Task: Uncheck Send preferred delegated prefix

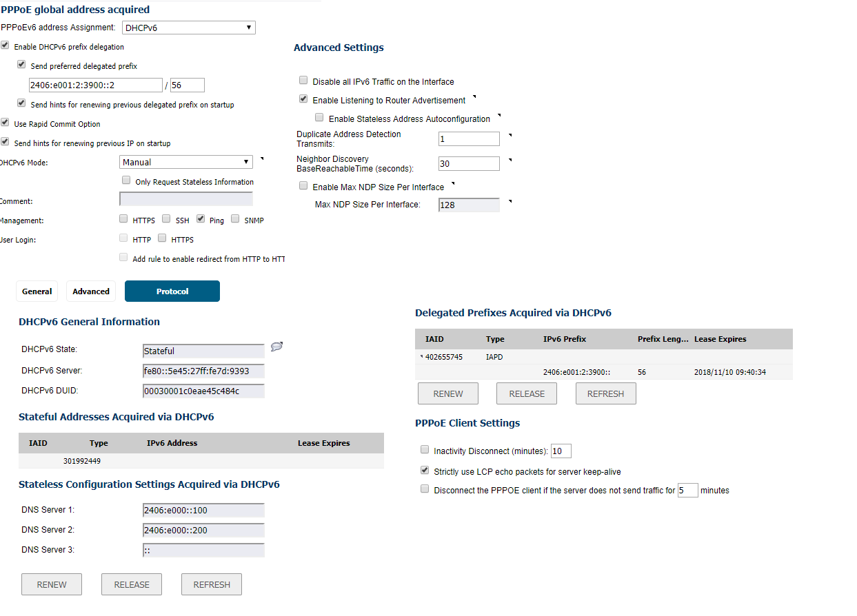Action: [21, 65]
